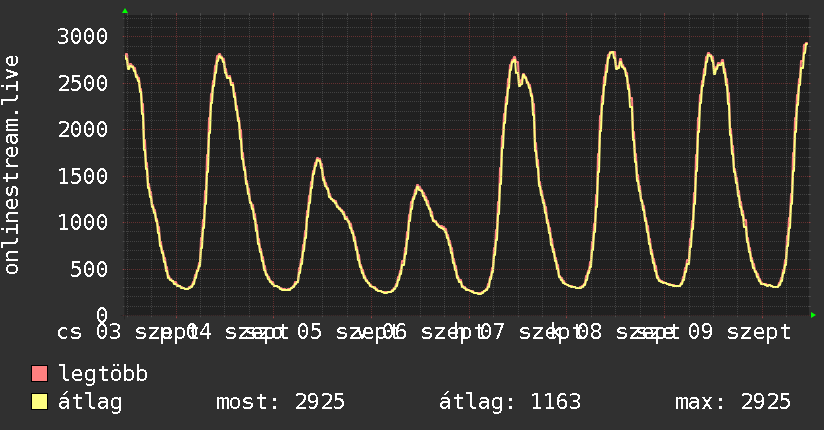Click the 2000 y-axis label

tap(83, 129)
